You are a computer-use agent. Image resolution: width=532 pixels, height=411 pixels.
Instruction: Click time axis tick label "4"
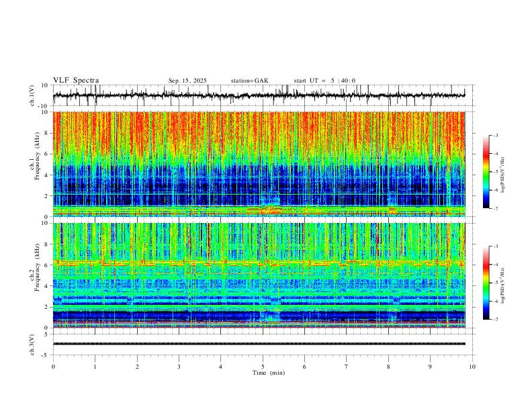pos(220,367)
